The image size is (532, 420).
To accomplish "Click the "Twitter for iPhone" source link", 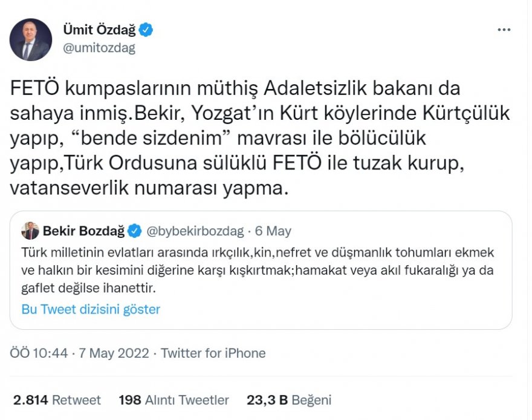I will [213, 353].
